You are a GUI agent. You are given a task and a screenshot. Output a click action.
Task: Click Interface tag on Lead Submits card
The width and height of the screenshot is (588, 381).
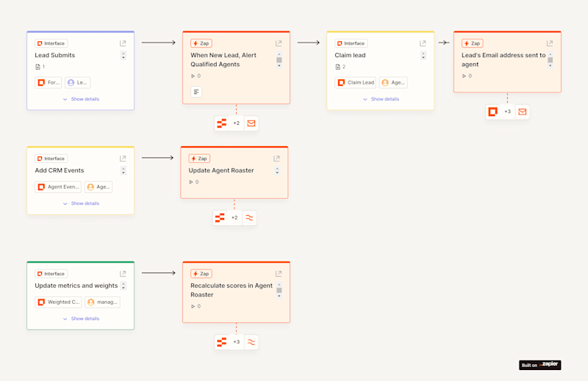click(x=51, y=43)
